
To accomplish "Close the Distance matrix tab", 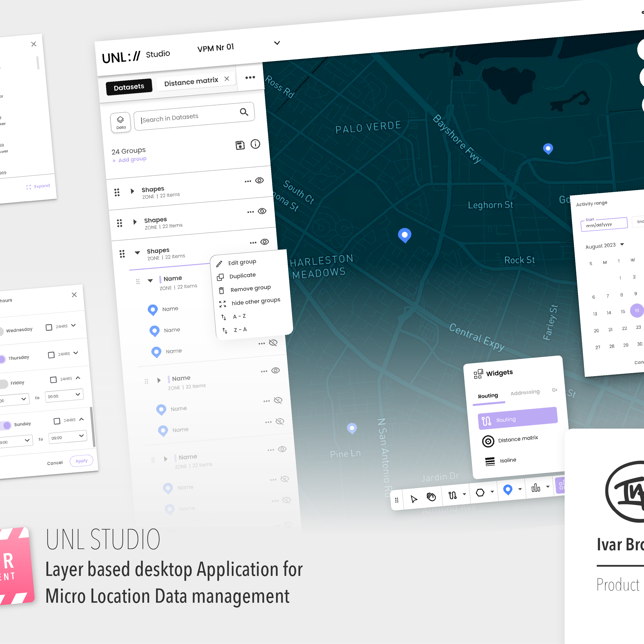I will (227, 79).
